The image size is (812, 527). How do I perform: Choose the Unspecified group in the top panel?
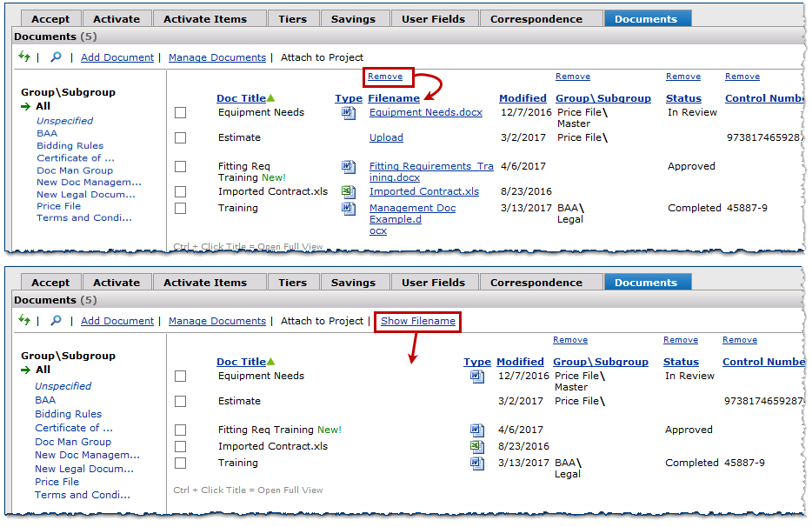[x=64, y=121]
